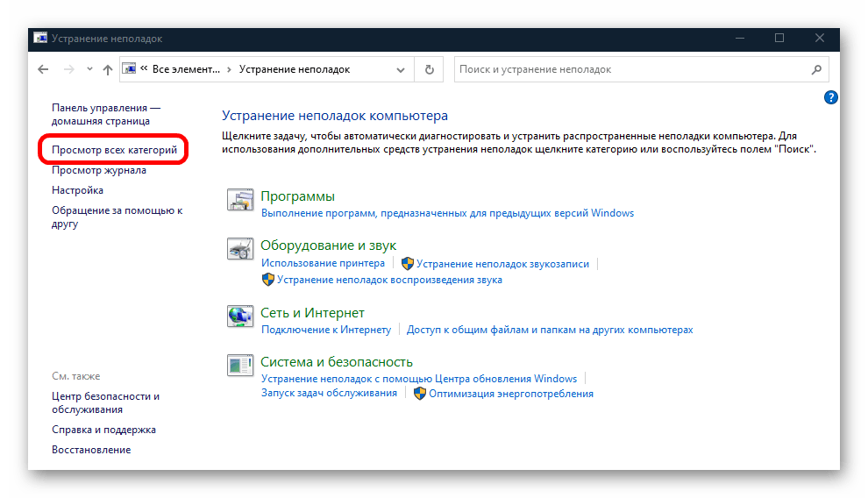Open the recent locations dropdown arrow
Image resolution: width=868 pixels, height=498 pixels.
89,69
